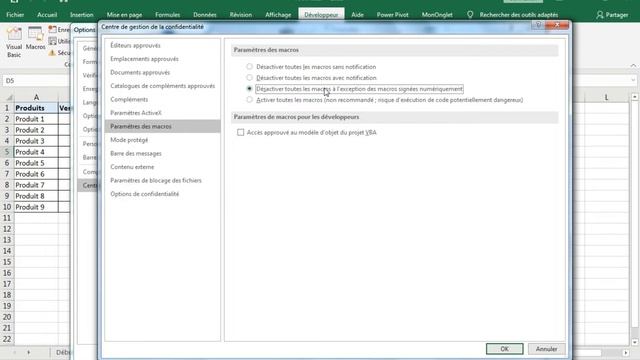Open the Fichier ribbon tab
The image size is (640, 360).
(15, 15)
